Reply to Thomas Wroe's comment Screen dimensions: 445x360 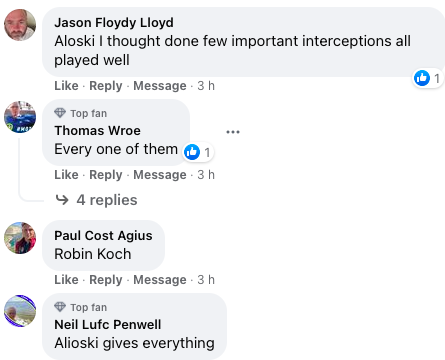pyautogui.click(x=106, y=175)
